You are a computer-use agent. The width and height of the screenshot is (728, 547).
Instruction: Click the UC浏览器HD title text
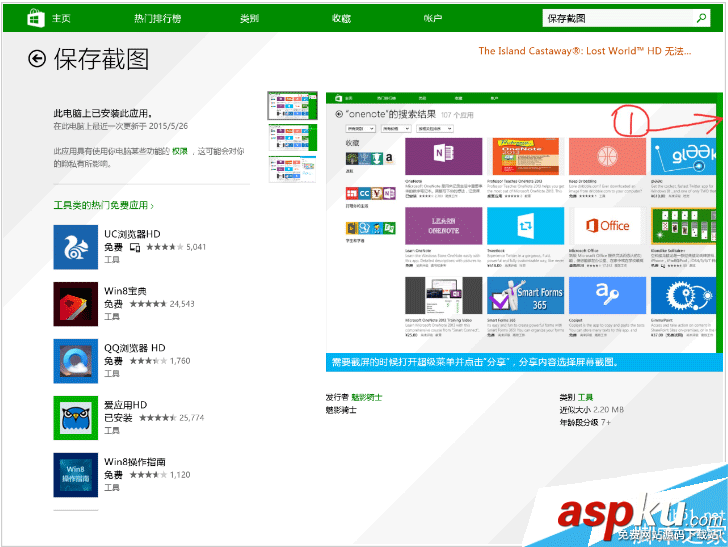click(132, 234)
